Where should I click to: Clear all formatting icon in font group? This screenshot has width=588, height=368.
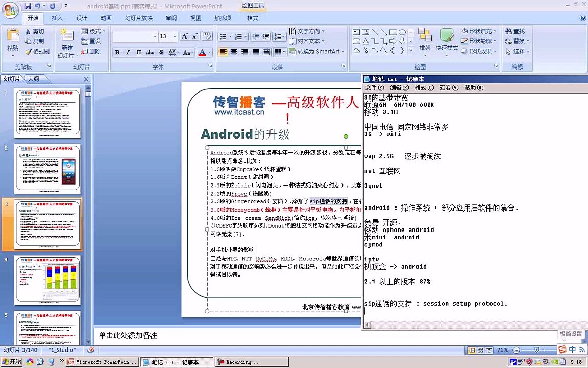207,36
